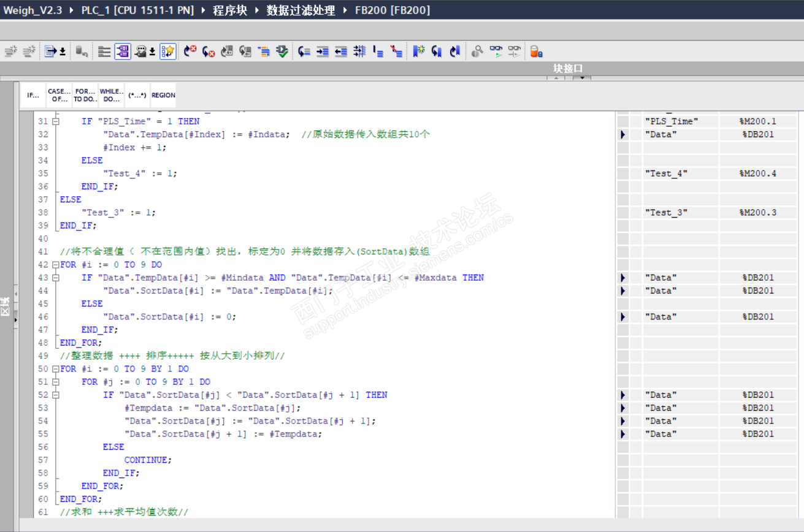Expand the "Data" operand row for line 32
The width and height of the screenshot is (804, 532).
coord(623,134)
